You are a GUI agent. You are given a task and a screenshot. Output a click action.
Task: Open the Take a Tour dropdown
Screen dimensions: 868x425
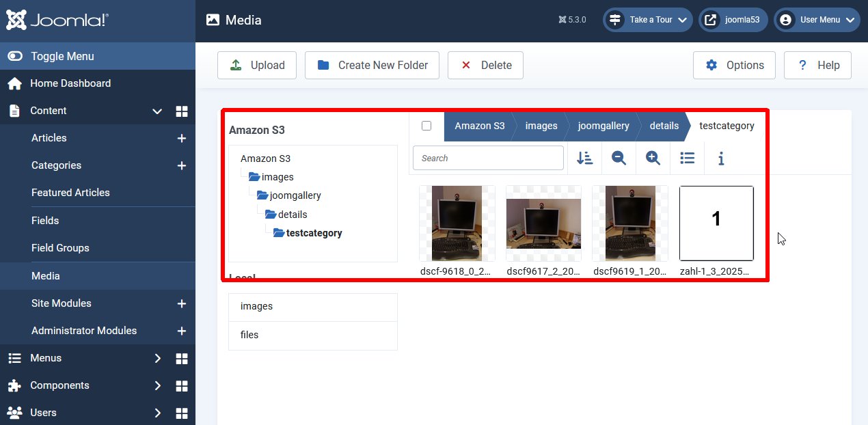point(648,20)
